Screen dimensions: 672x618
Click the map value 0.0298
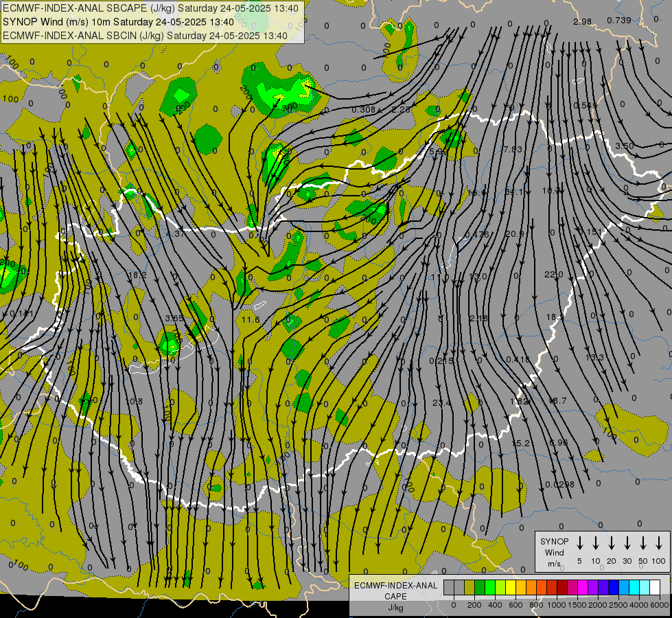point(559,485)
